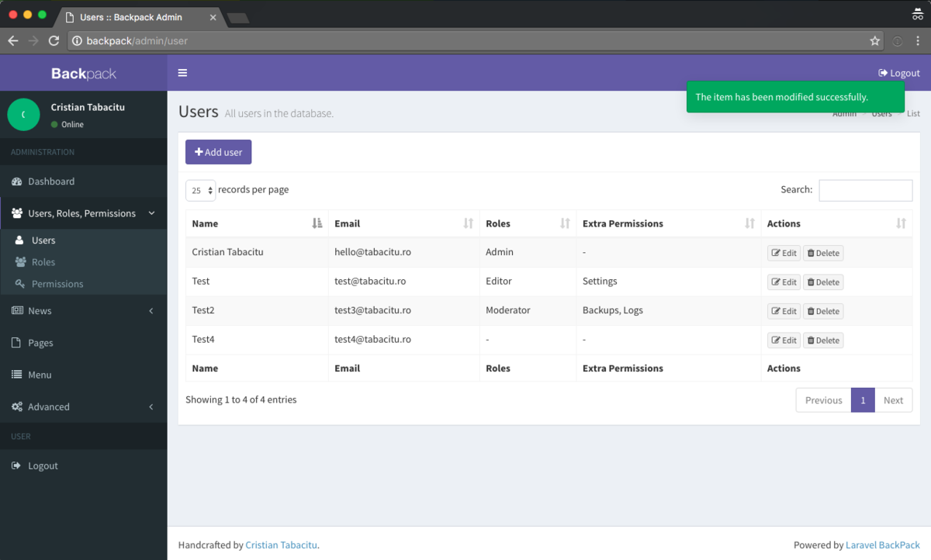Click the Delete trash icon for Cristian Tabacitu
Image resolution: width=931 pixels, height=560 pixels.
click(x=812, y=252)
